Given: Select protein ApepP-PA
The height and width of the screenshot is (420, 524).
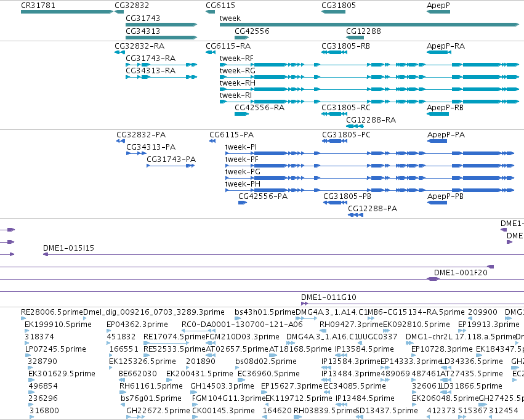Looking at the screenshot, I should [437, 141].
